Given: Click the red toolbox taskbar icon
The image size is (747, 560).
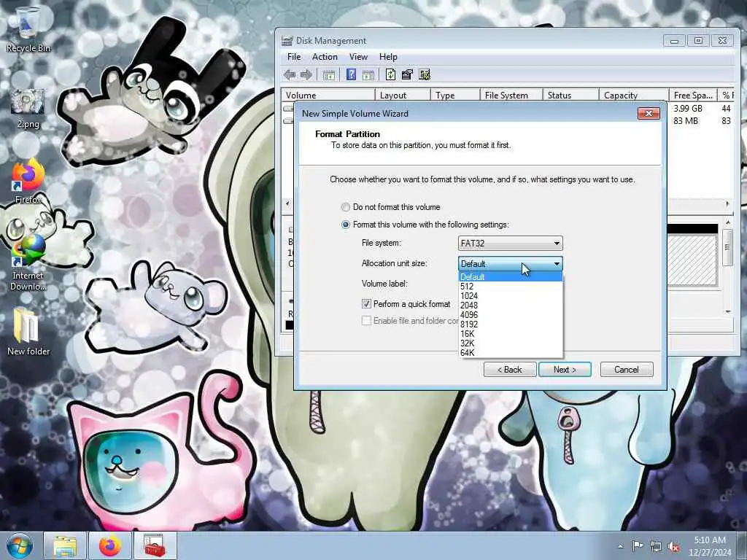Looking at the screenshot, I should (155, 545).
